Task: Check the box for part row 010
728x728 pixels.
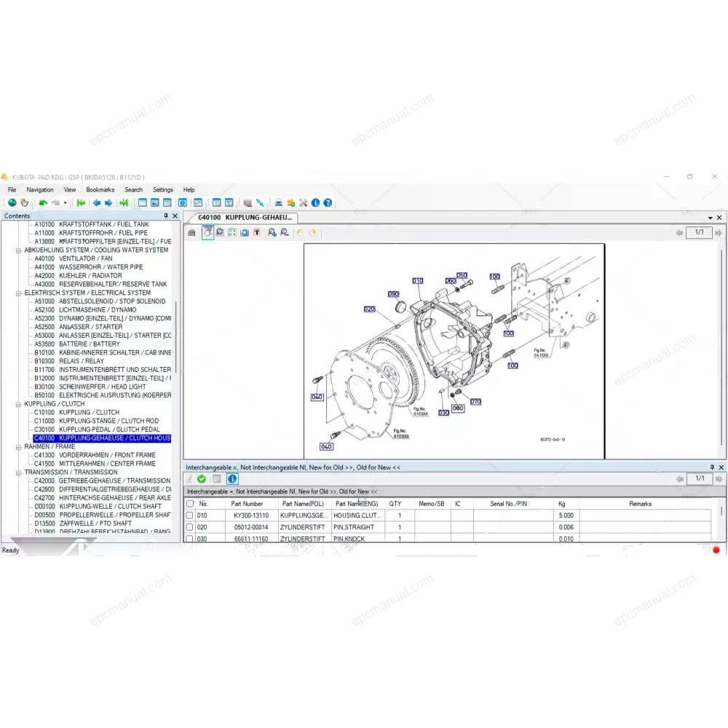Action: tap(189, 515)
